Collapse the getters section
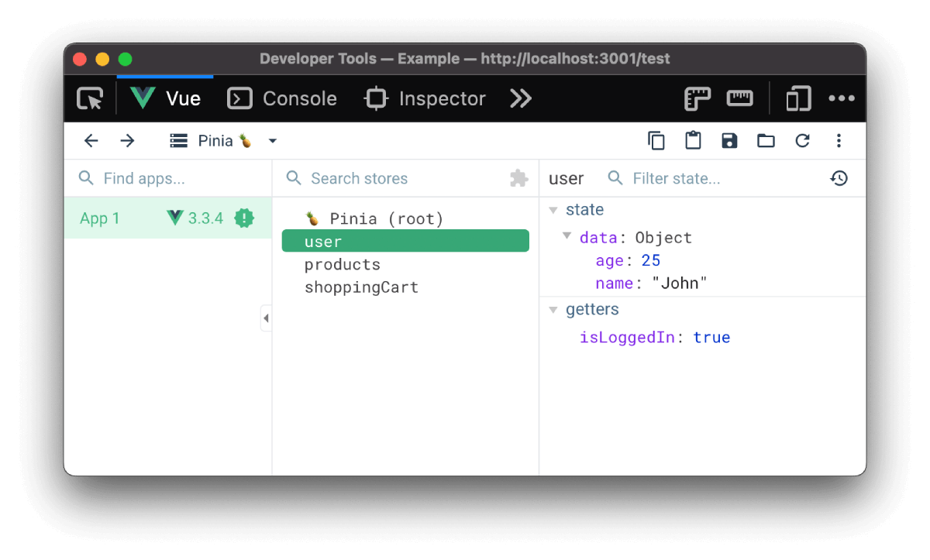This screenshot has height=560, width=930. [x=553, y=310]
